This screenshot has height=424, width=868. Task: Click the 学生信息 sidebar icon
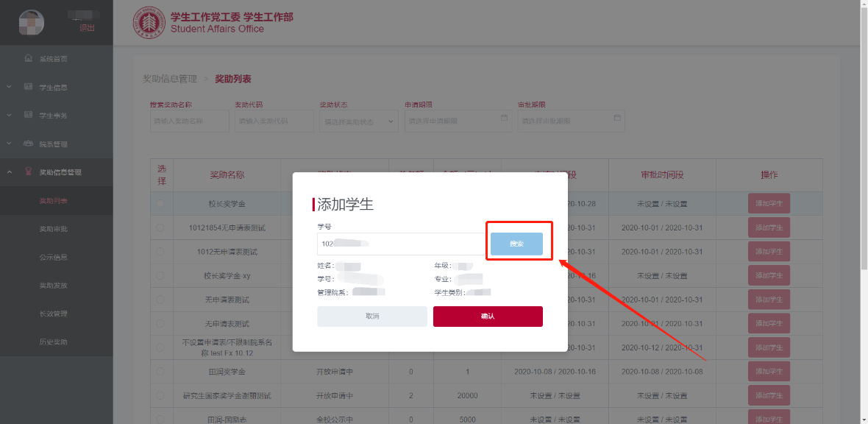[x=28, y=87]
